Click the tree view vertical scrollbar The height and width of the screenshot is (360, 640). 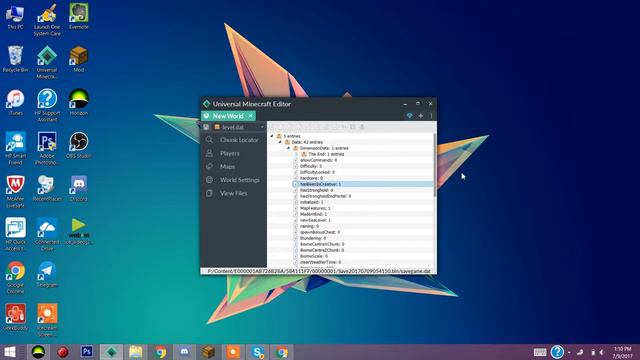tap(435, 165)
